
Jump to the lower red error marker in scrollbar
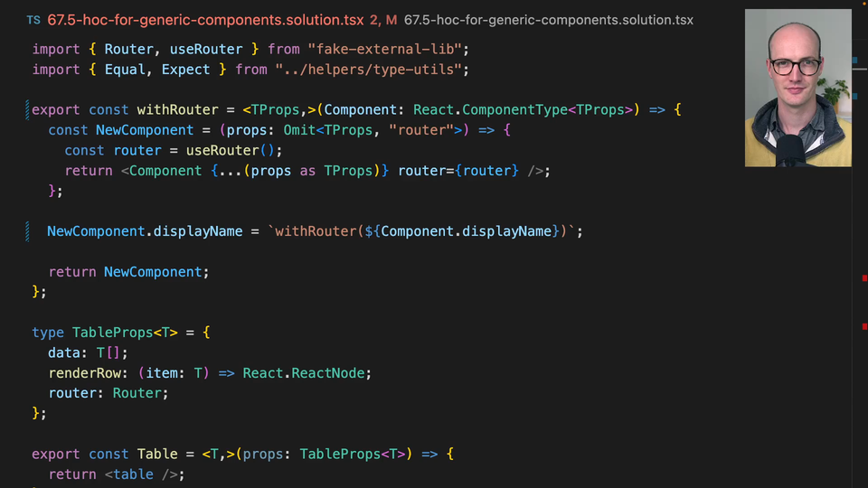tap(864, 325)
